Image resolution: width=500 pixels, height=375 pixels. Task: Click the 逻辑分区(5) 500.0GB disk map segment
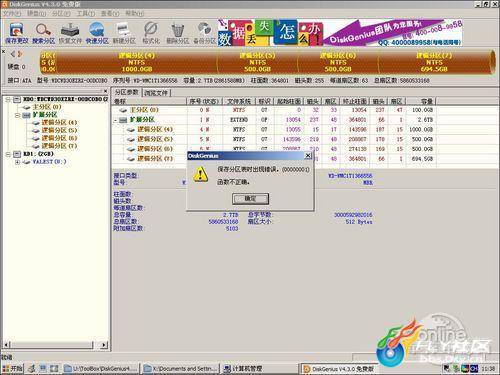(x=257, y=62)
